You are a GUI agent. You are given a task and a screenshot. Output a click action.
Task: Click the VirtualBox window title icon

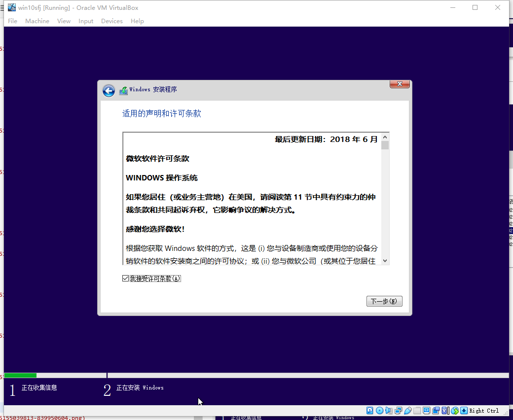pyautogui.click(x=12, y=7)
